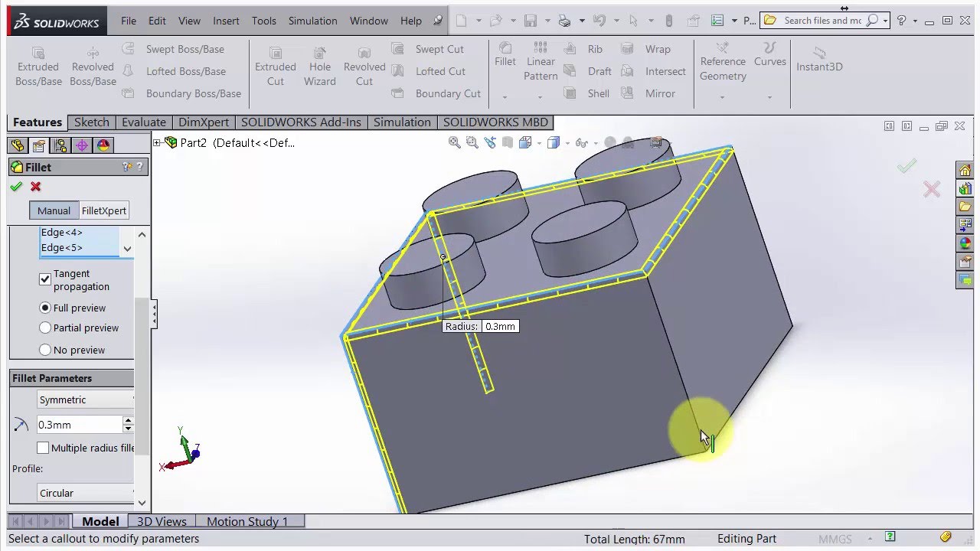Screen dimensions: 980x551
Task: Click the Zoom to Fit magnifier icon
Action: (x=455, y=142)
